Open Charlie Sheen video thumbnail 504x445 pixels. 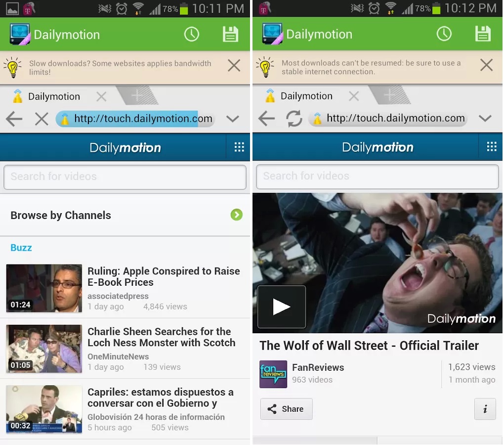pyautogui.click(x=44, y=349)
